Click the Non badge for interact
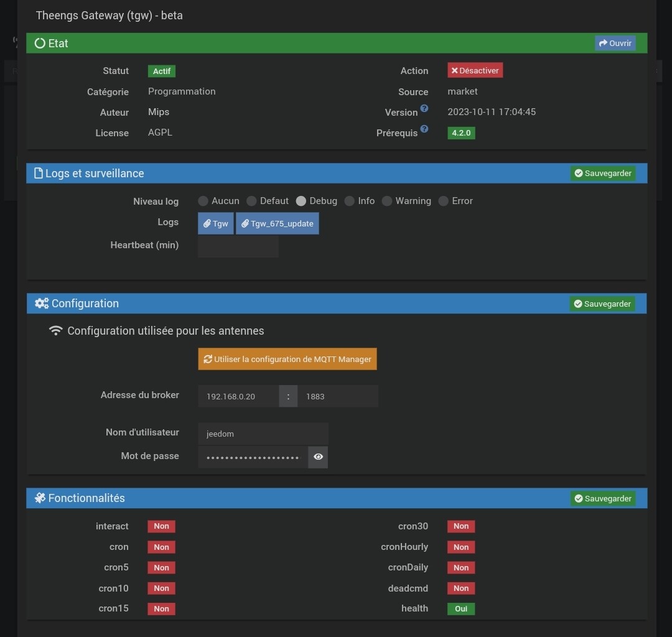This screenshot has width=672, height=637. [x=162, y=526]
